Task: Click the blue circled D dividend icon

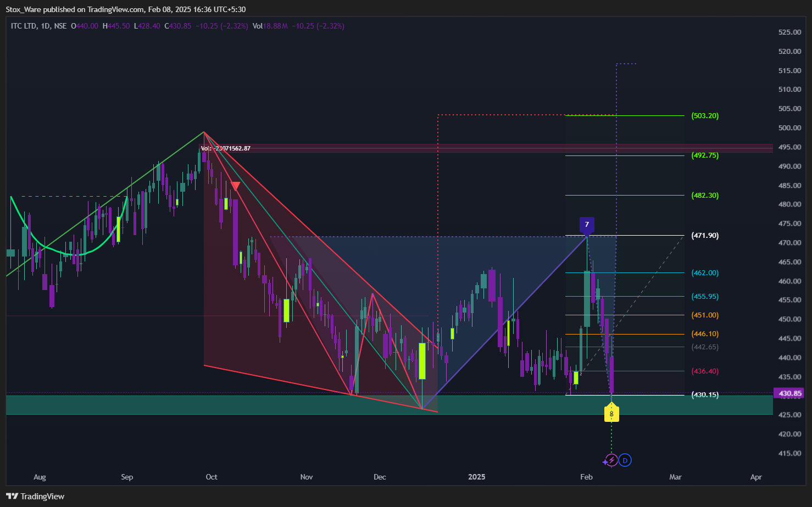Action: 625,460
